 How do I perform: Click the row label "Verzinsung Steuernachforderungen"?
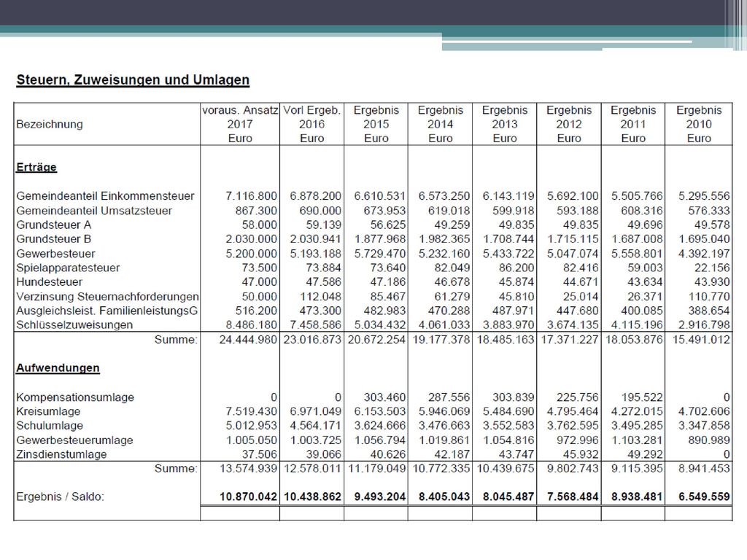[108, 296]
